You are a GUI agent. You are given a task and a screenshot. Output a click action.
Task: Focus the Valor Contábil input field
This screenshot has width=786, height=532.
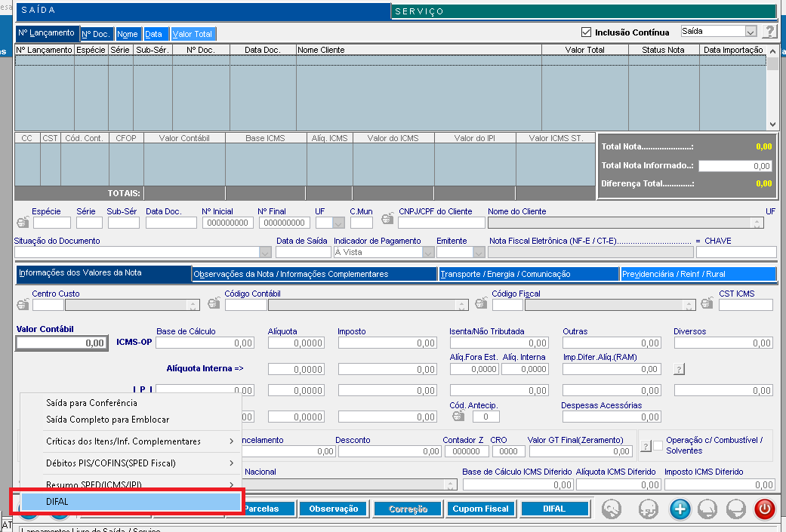coord(62,343)
